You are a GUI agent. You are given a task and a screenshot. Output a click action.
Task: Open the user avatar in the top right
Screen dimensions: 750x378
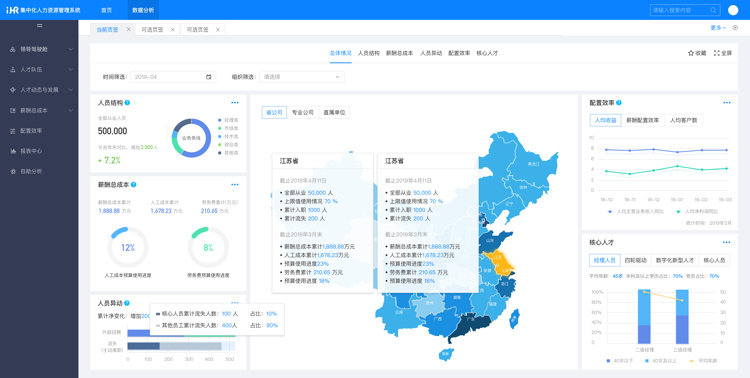pyautogui.click(x=733, y=10)
